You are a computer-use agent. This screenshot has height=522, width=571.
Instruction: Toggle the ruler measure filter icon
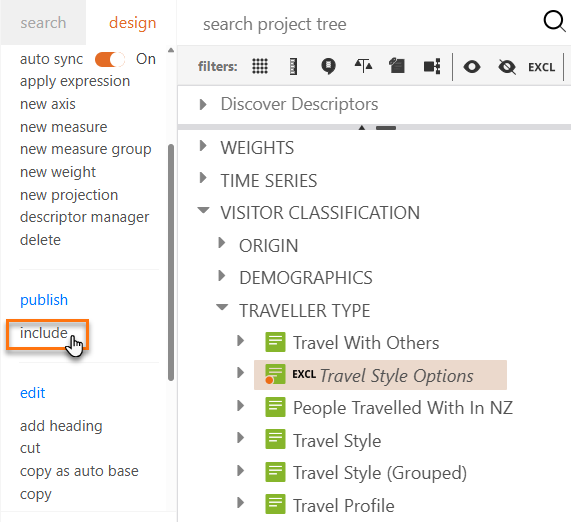(294, 66)
